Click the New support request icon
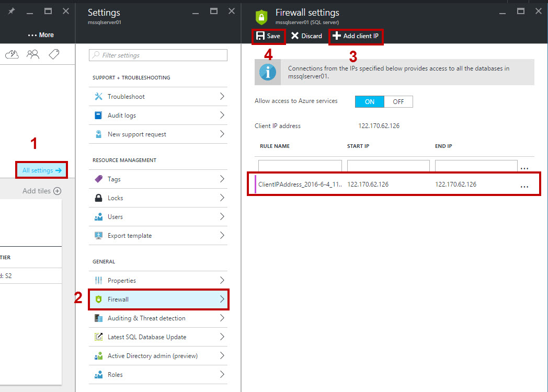The width and height of the screenshot is (548, 392). (98, 134)
